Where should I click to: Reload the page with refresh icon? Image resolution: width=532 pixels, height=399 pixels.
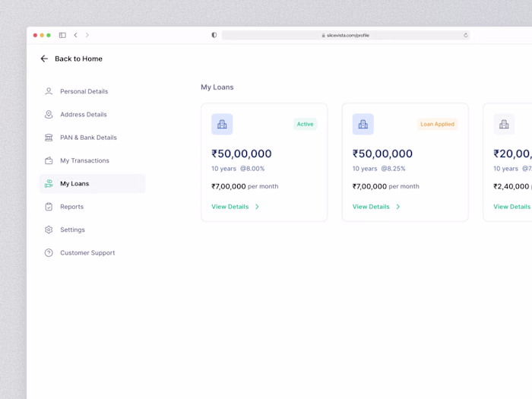[465, 35]
